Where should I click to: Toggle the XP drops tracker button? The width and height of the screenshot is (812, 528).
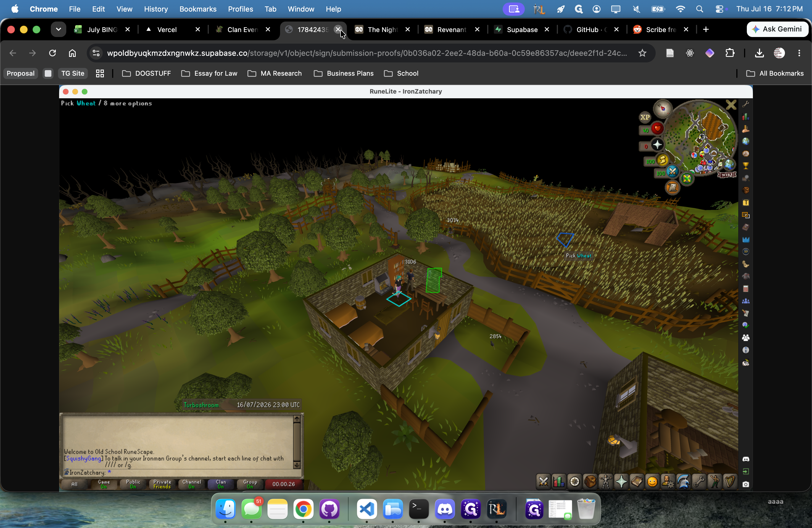point(645,117)
